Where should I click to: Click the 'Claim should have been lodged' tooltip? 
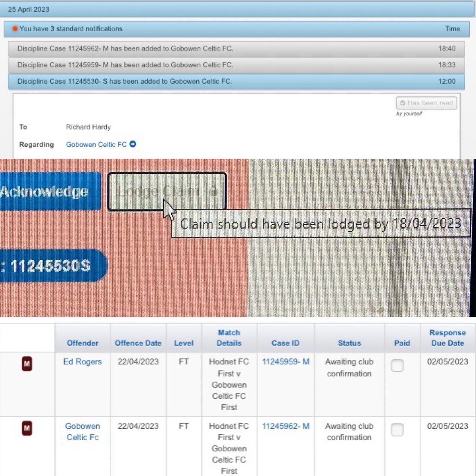pos(321,224)
